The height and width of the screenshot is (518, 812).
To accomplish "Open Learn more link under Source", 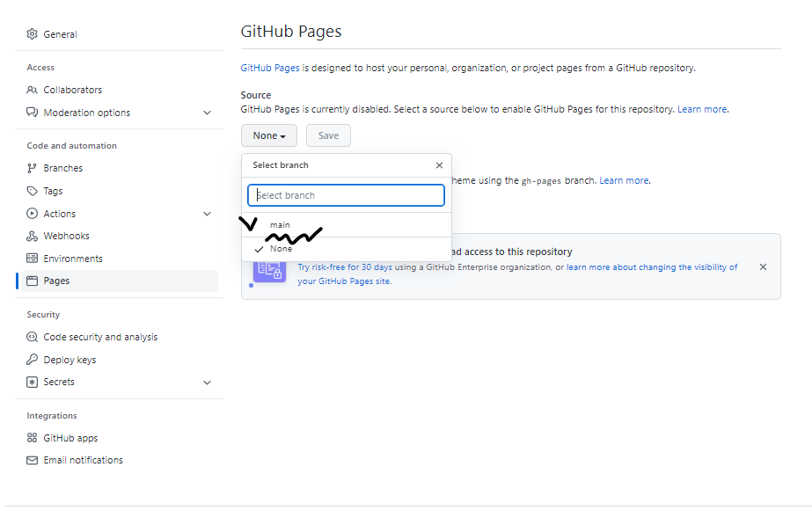I will pyautogui.click(x=702, y=110).
